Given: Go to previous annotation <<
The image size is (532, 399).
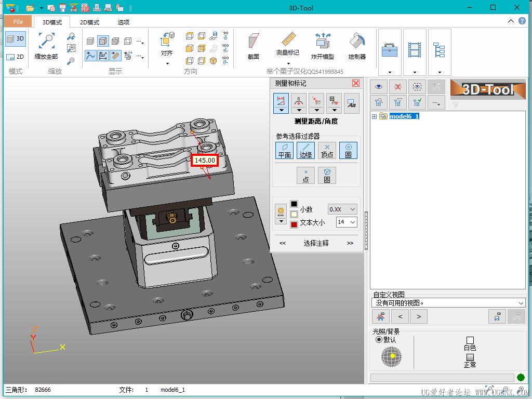Looking at the screenshot, I should point(283,243).
